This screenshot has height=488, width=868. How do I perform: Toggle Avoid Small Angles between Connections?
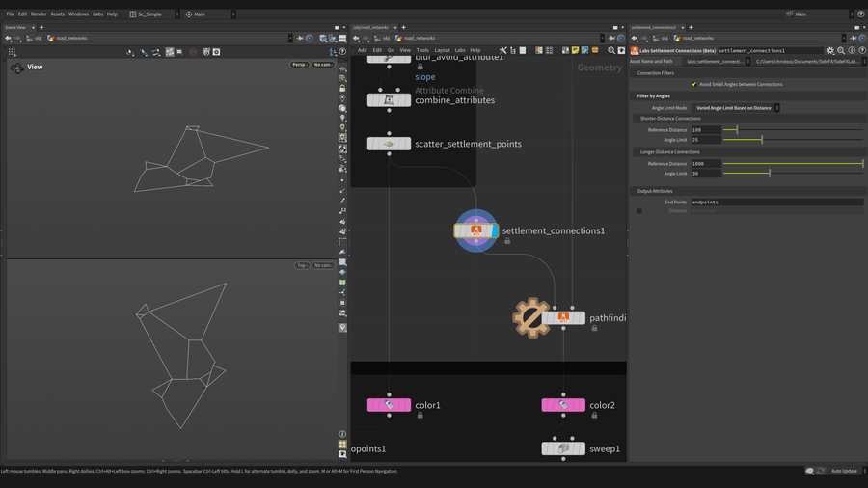[x=693, y=84]
